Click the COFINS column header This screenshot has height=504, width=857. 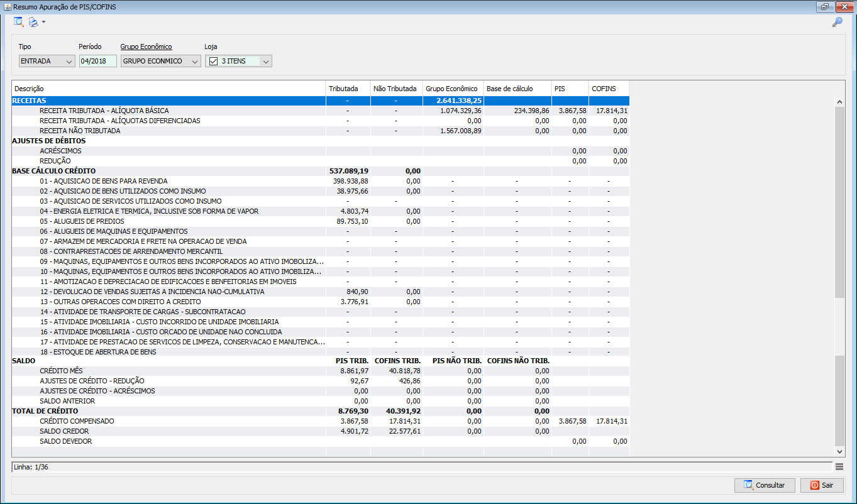pos(609,89)
